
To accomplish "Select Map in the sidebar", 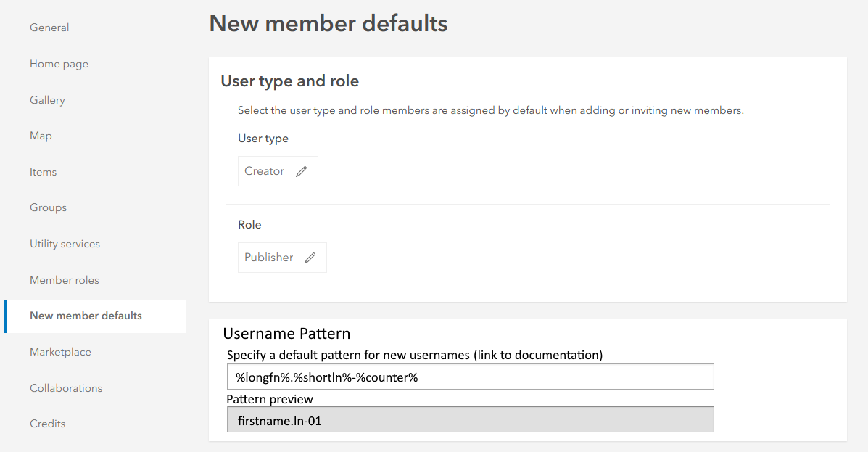I will coord(41,136).
